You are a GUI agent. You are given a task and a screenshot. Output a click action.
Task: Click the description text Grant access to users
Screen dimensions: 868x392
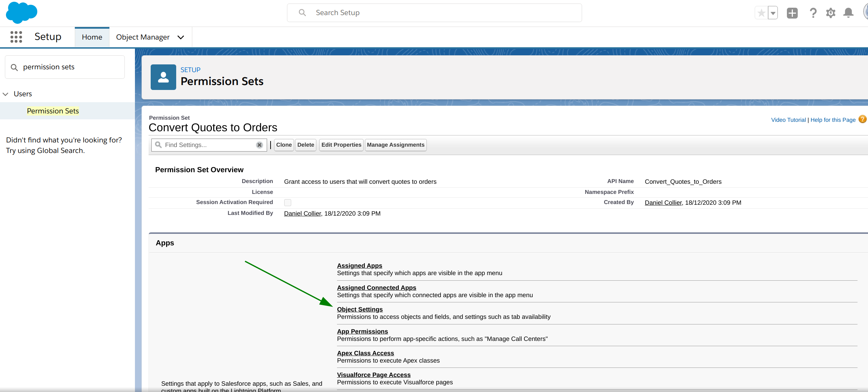tap(360, 182)
